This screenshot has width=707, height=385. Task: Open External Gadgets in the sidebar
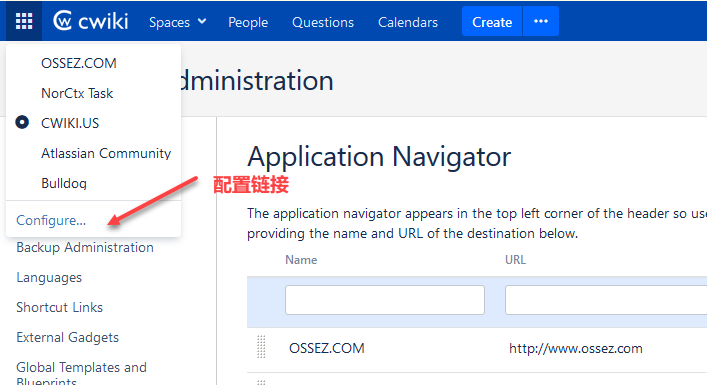pos(68,338)
